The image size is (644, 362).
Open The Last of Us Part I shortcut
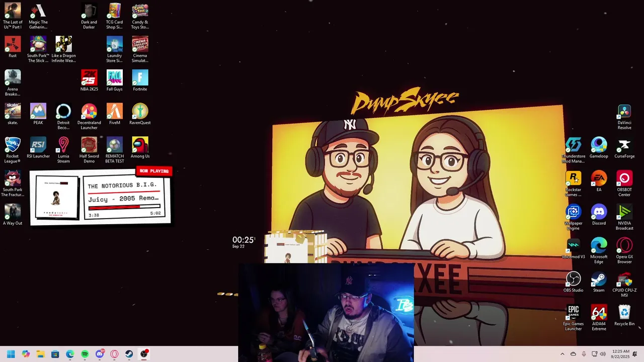click(x=13, y=16)
